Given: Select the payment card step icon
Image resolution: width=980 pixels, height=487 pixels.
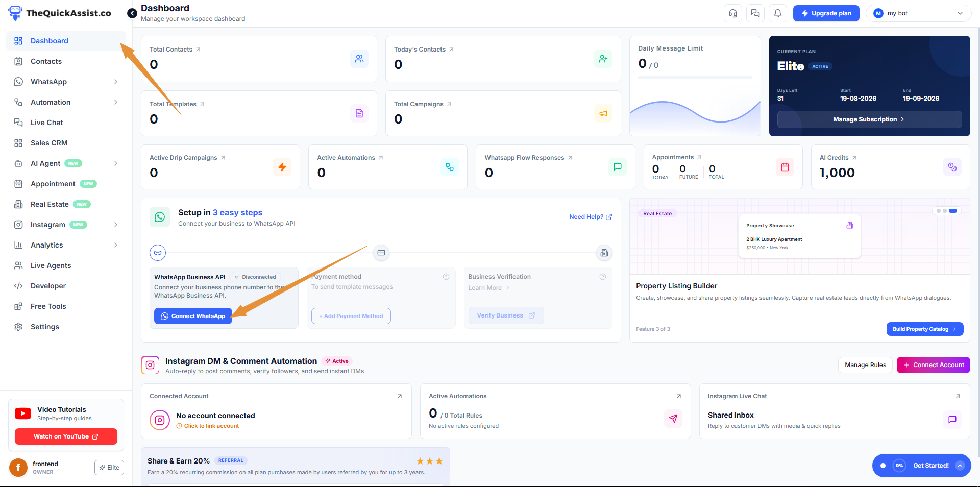Looking at the screenshot, I should [x=381, y=253].
